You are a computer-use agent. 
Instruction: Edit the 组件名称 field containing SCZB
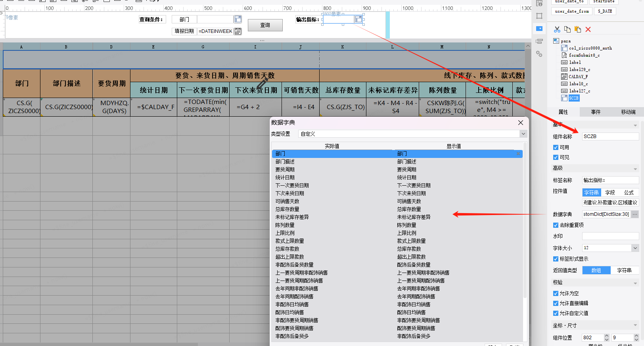click(611, 136)
